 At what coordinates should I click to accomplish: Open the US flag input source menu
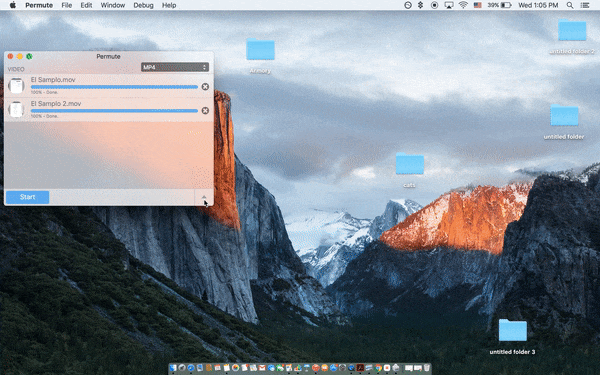[478, 5]
